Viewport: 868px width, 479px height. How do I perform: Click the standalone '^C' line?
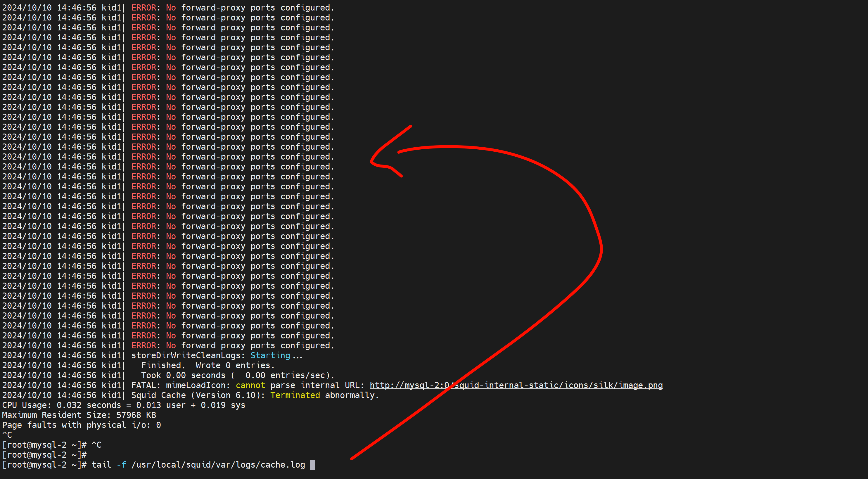(x=7, y=435)
